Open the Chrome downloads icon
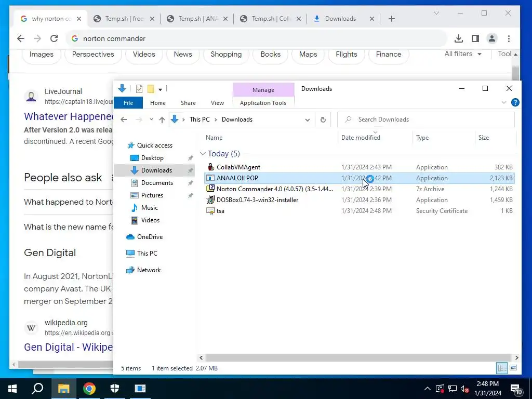 pyautogui.click(x=459, y=38)
